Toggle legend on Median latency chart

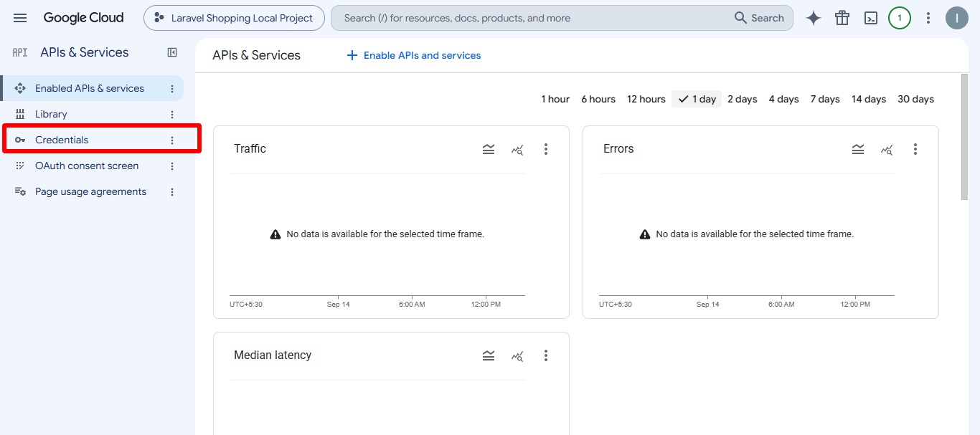[489, 355]
